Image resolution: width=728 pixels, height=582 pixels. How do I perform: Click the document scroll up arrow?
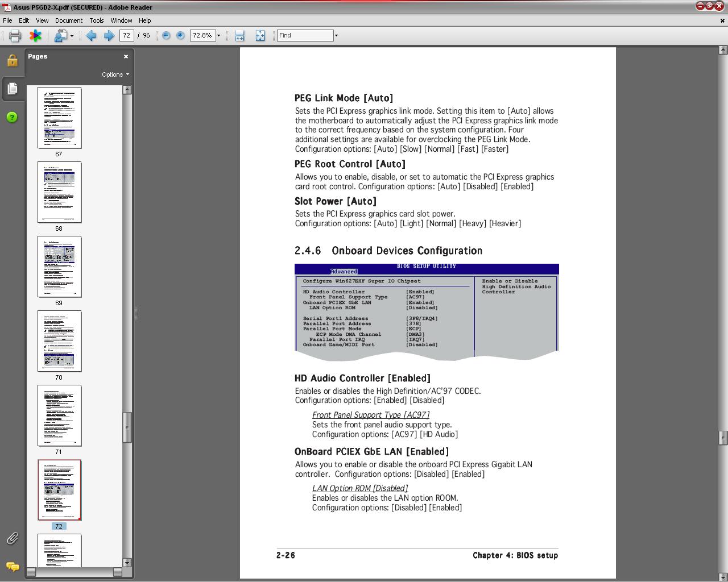[723, 51]
